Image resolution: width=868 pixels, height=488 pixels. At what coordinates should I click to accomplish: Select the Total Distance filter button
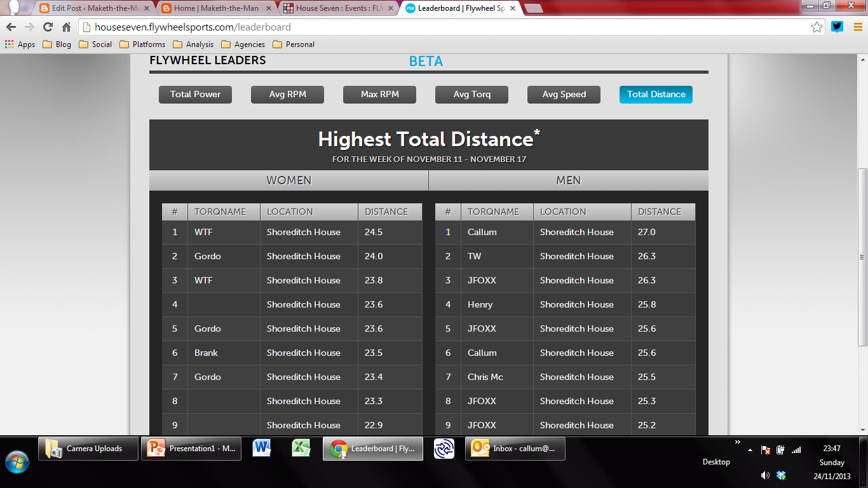(656, 94)
